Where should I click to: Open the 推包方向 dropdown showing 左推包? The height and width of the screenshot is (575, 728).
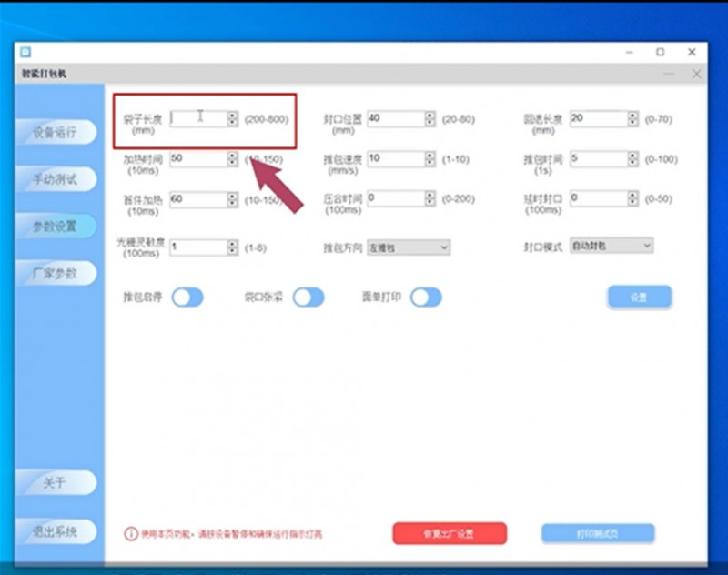tap(409, 247)
